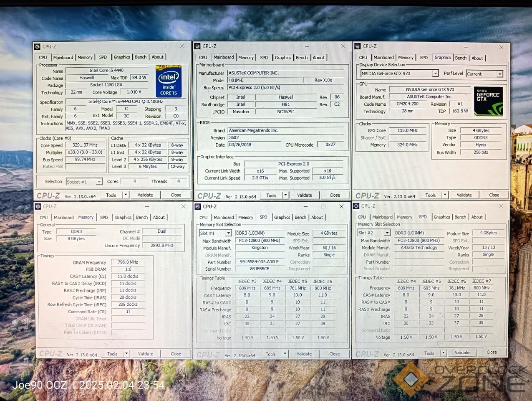
Task: Click the Tools button in the Memory window
Action: pyautogui.click(x=112, y=354)
